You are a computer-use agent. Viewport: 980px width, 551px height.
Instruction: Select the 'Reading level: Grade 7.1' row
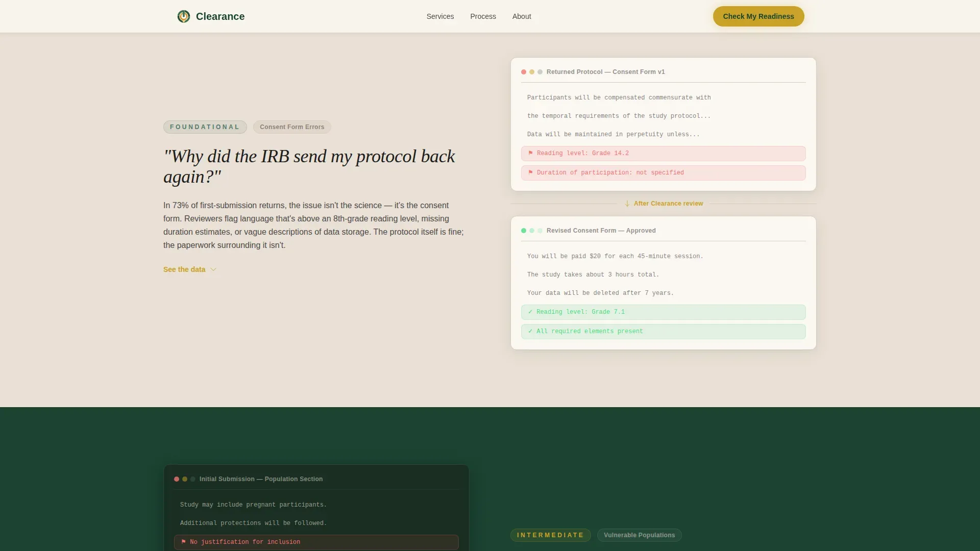(664, 312)
